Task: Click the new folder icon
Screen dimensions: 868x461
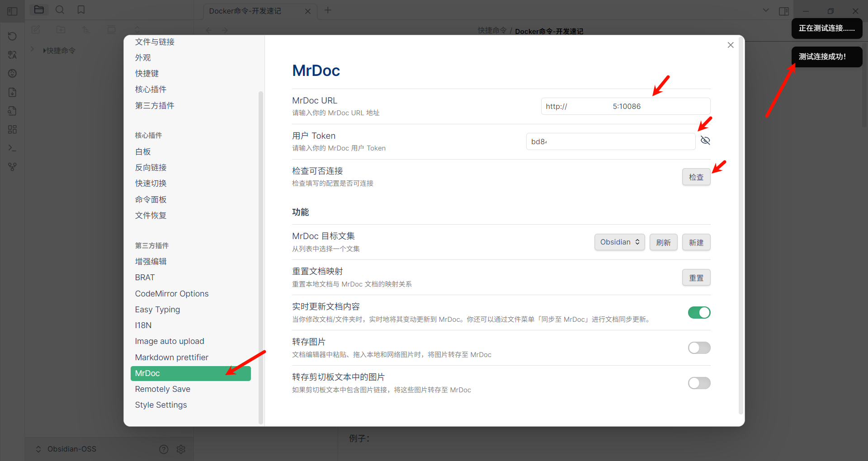Action: pos(61,30)
